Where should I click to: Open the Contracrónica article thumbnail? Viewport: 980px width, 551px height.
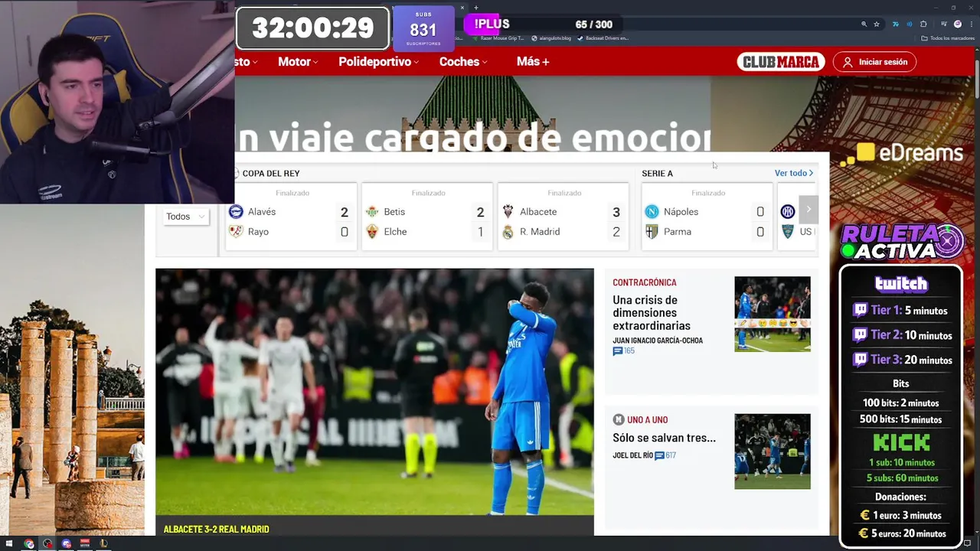click(x=772, y=314)
